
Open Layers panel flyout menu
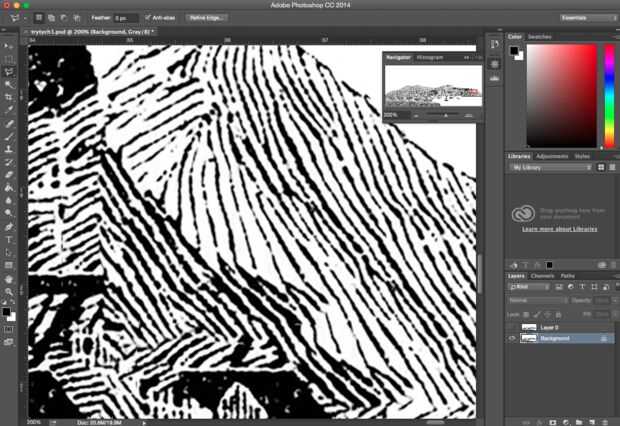(616, 276)
